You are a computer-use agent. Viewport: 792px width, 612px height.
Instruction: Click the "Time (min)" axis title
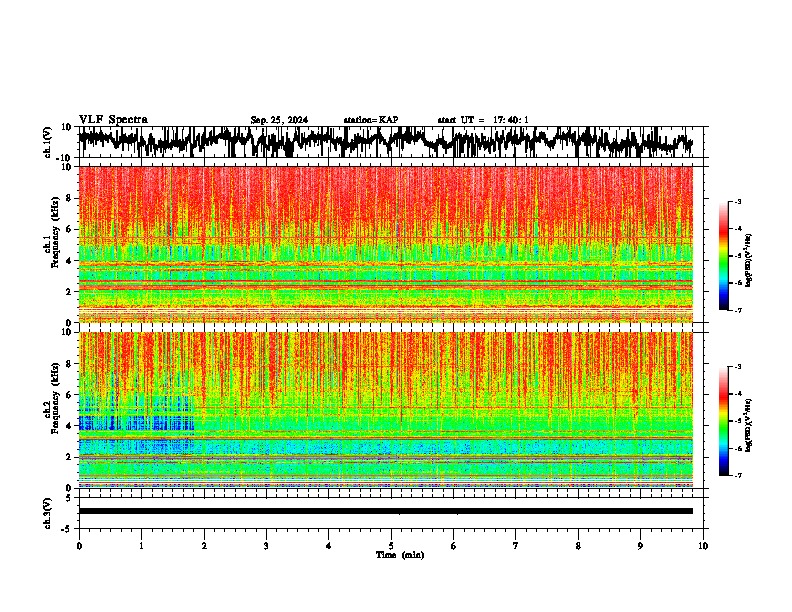(x=400, y=555)
